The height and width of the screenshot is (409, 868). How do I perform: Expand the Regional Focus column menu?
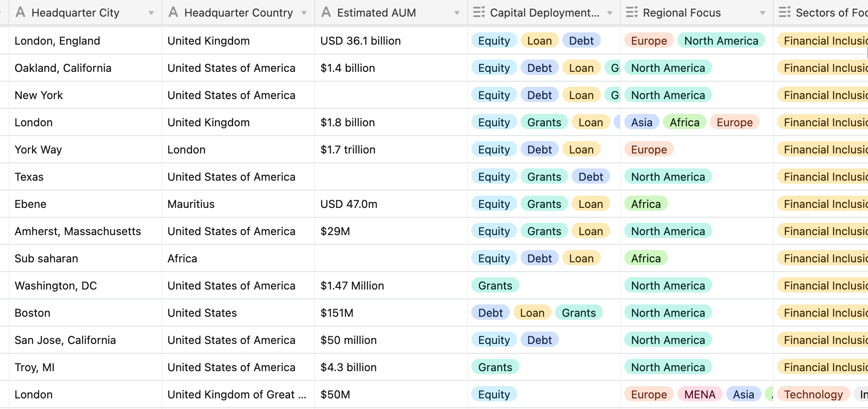pyautogui.click(x=763, y=13)
